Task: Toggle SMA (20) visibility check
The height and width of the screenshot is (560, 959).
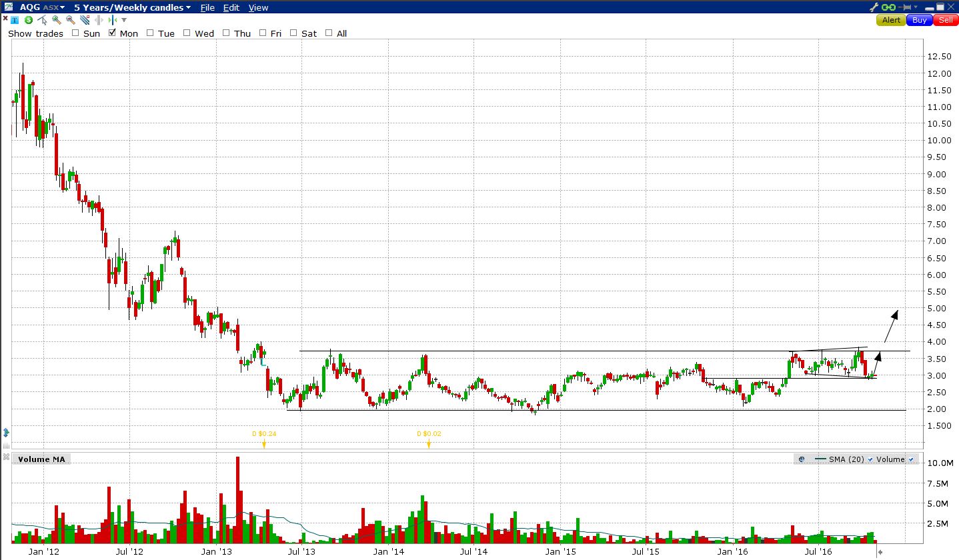Action: [x=871, y=459]
